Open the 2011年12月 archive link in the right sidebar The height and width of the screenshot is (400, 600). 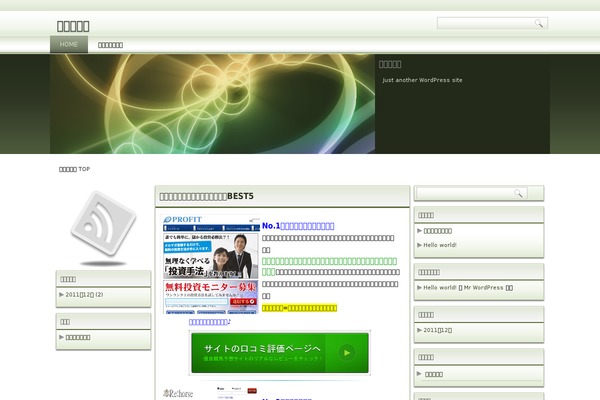click(x=437, y=330)
